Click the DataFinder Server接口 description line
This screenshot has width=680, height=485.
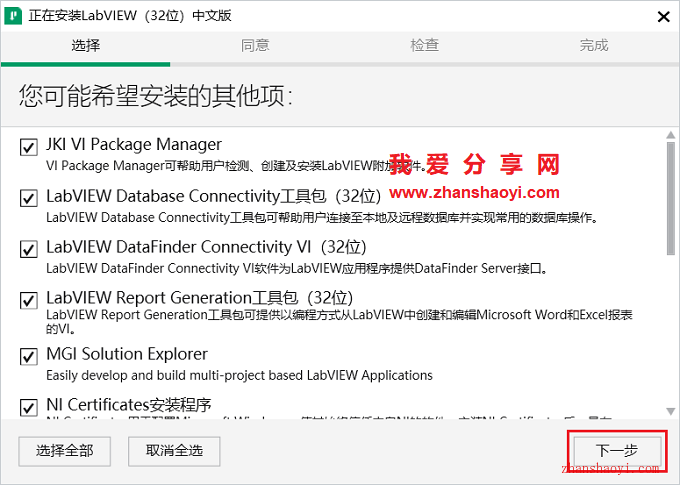click(x=297, y=269)
